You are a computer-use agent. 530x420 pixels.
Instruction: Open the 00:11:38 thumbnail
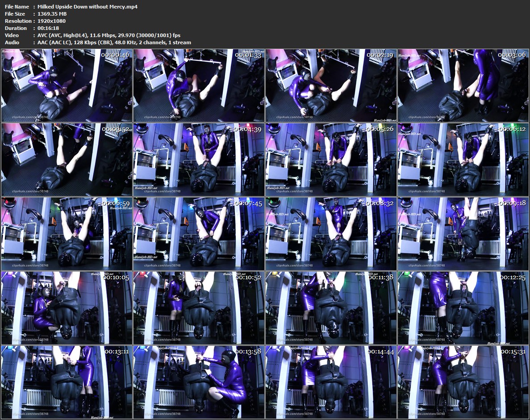(331, 307)
